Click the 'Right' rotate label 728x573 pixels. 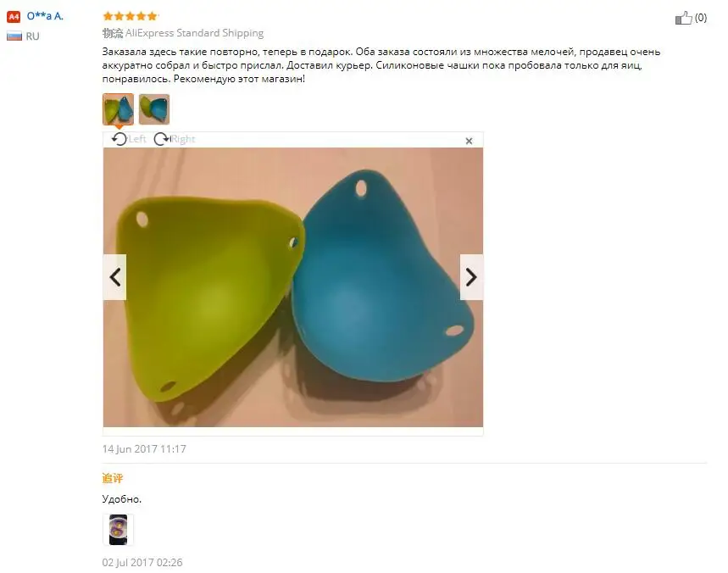coord(183,139)
